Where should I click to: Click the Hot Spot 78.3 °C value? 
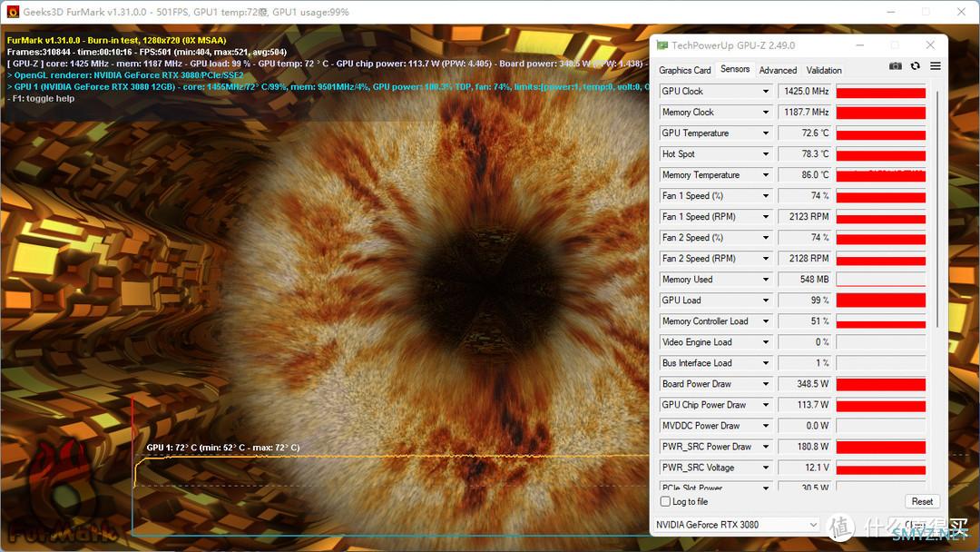click(x=806, y=153)
